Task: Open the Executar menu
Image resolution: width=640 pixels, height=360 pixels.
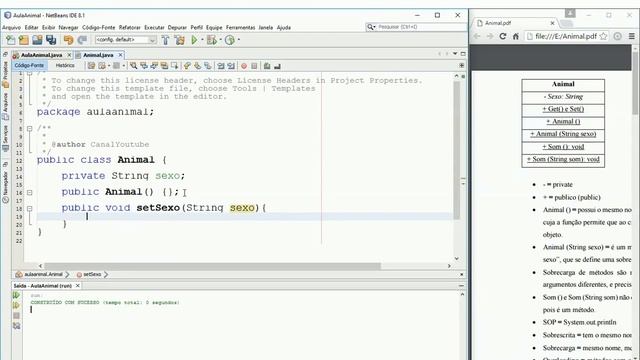Action: 154,27
